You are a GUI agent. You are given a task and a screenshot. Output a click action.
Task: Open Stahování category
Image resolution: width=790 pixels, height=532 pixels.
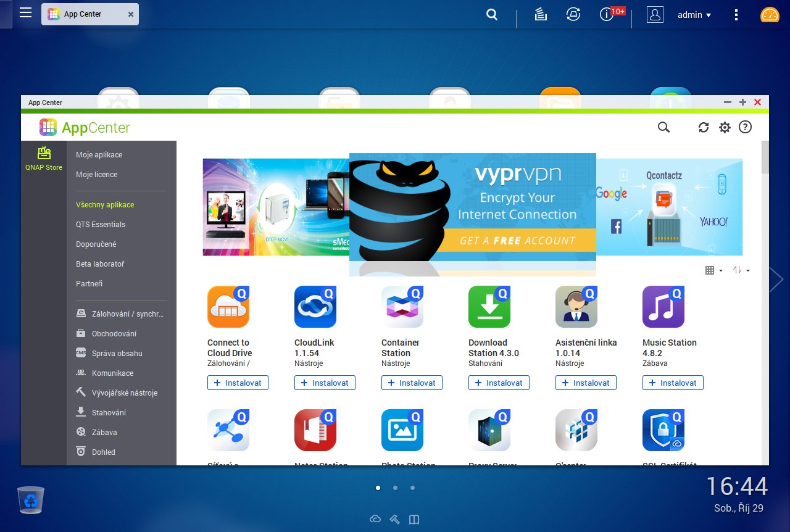[101, 412]
